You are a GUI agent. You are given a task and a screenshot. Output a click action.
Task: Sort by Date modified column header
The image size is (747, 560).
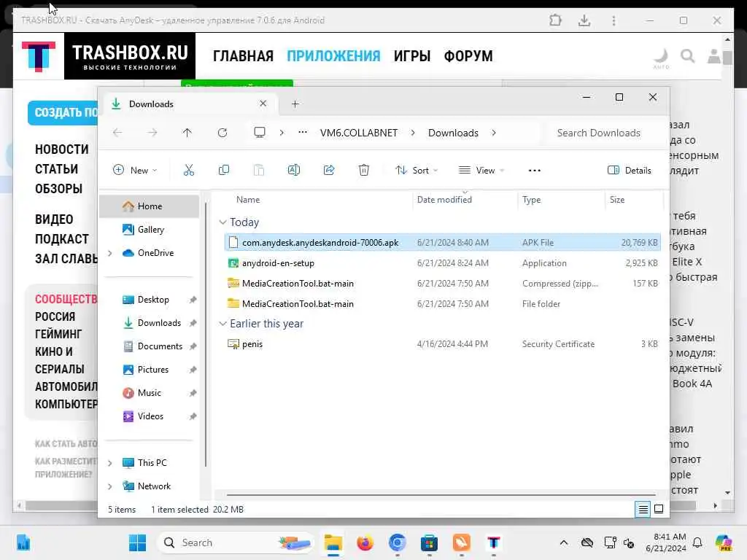pyautogui.click(x=465, y=200)
